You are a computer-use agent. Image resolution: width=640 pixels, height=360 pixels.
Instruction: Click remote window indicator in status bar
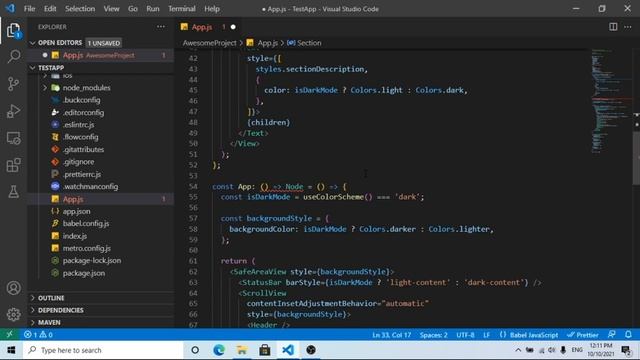(9, 335)
